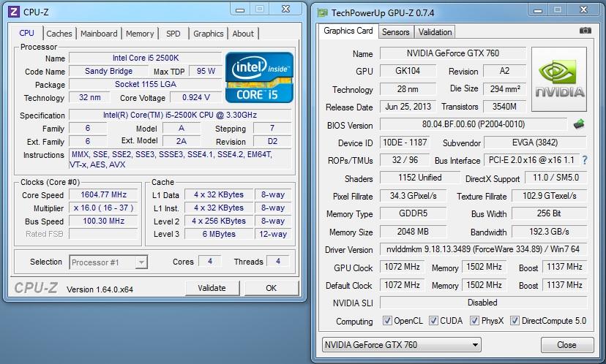This screenshot has height=364, width=606.
Task: Switch to the Graphics tab in CPU-Z
Action: (x=209, y=34)
